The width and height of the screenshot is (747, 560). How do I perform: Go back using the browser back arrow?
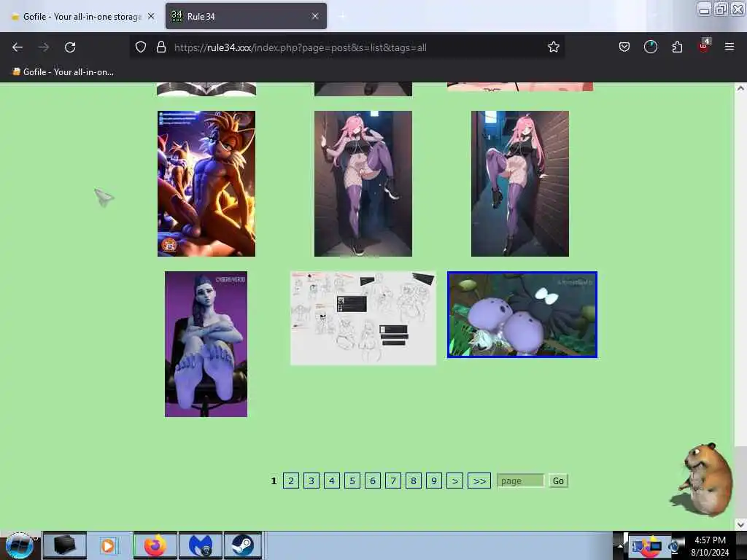[x=18, y=47]
